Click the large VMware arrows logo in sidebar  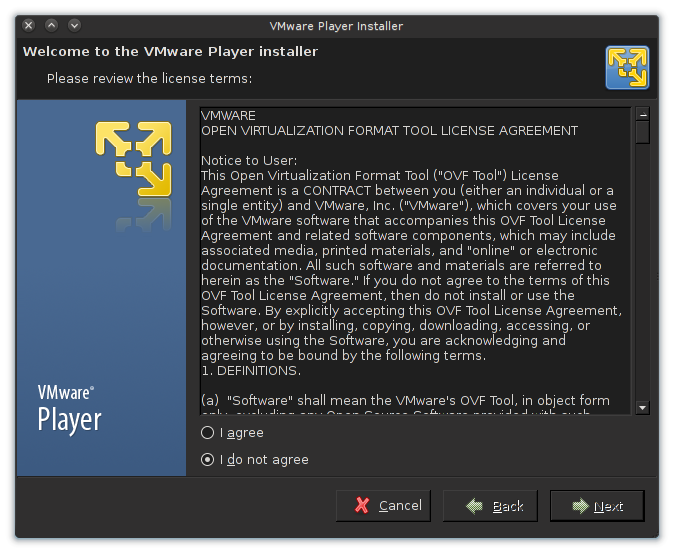click(x=134, y=159)
